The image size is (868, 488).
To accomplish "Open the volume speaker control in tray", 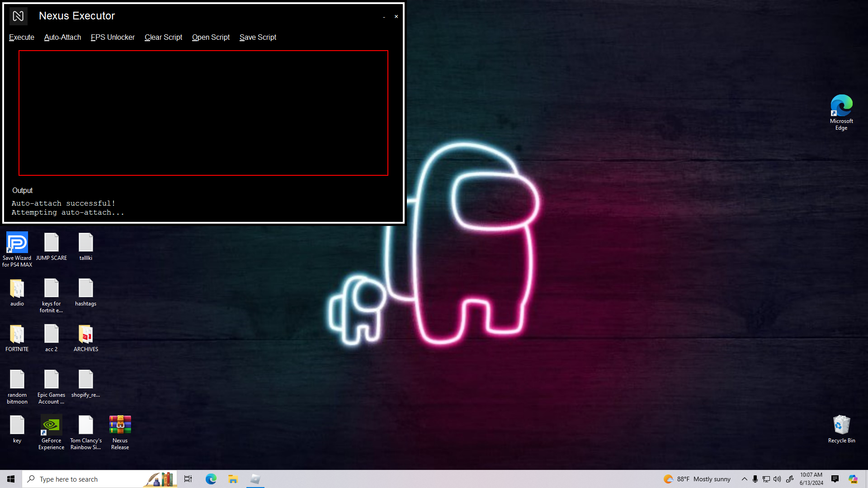I will point(777,479).
